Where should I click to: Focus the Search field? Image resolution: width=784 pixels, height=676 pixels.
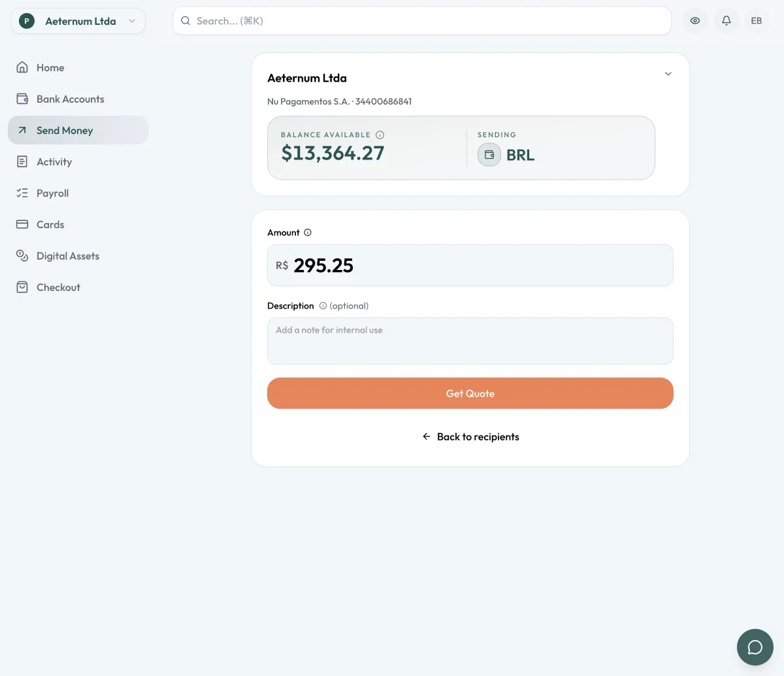pyautogui.click(x=422, y=21)
